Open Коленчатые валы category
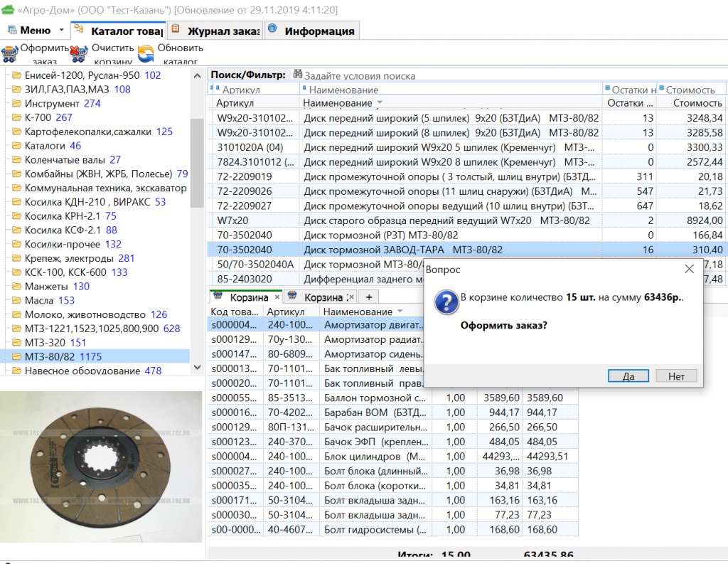Screen dimensions: 728x564 73,159
